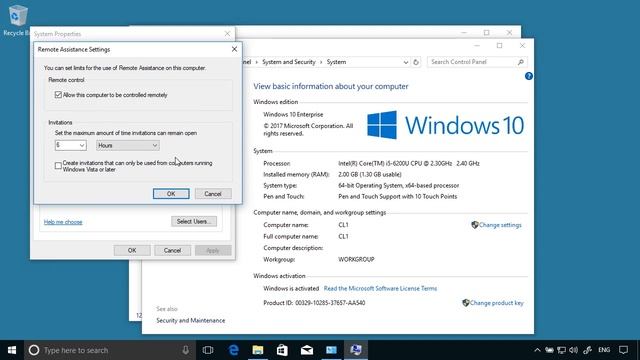Click the search magnifier in Control Panel
640x360 pixels.
[520, 62]
